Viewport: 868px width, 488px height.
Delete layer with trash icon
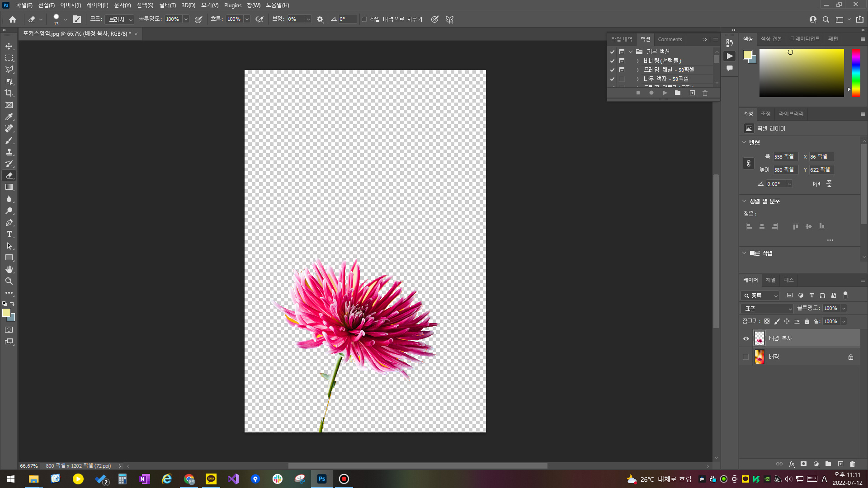852,464
